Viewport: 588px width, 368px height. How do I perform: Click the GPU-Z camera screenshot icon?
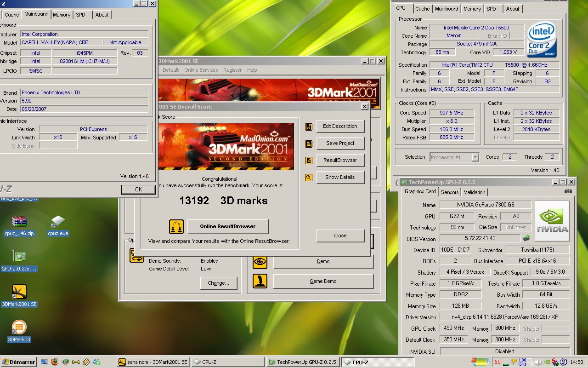click(568, 191)
